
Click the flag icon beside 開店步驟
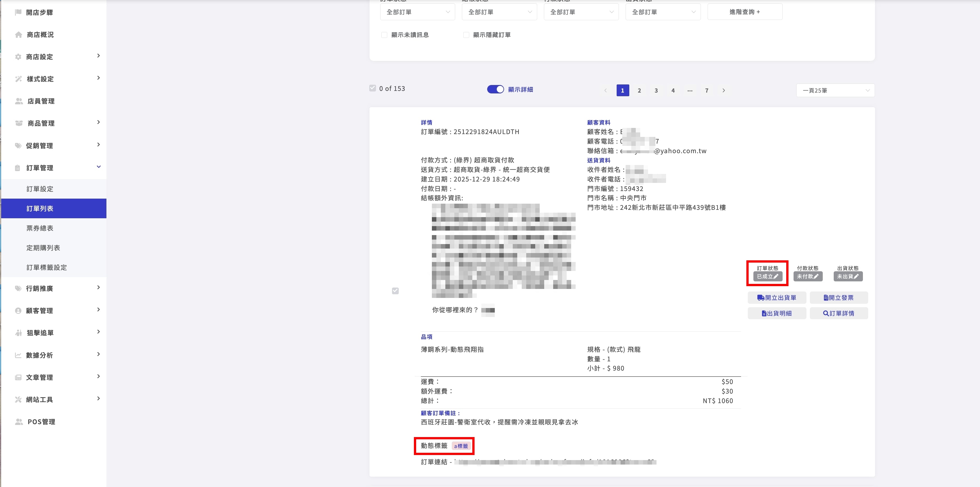click(18, 13)
